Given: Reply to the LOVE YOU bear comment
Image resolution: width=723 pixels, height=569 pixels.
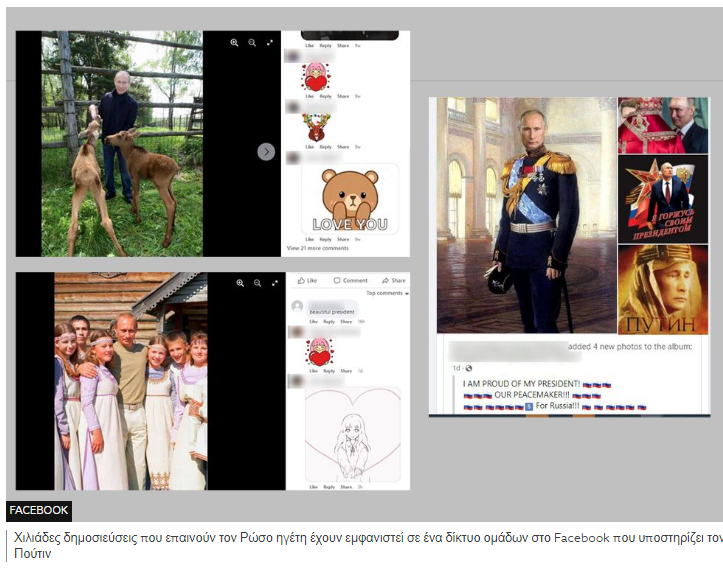Looking at the screenshot, I should point(326,239).
